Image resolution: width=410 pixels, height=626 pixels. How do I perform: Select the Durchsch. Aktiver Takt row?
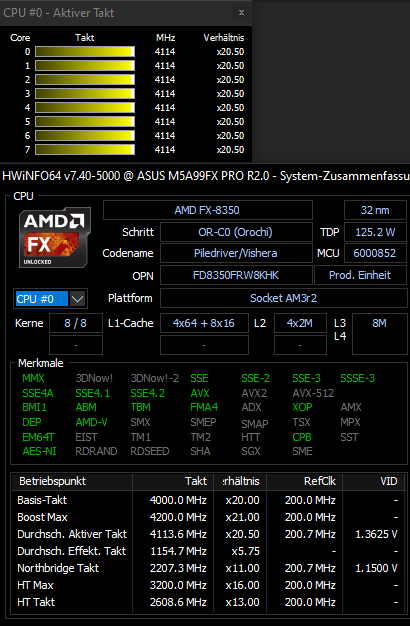tap(208, 534)
